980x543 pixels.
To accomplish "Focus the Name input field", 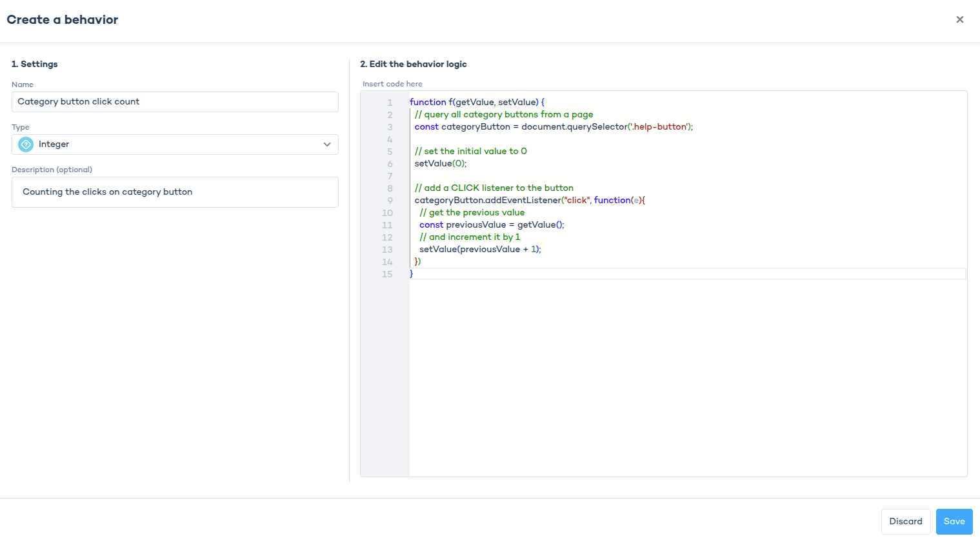I will coord(175,102).
